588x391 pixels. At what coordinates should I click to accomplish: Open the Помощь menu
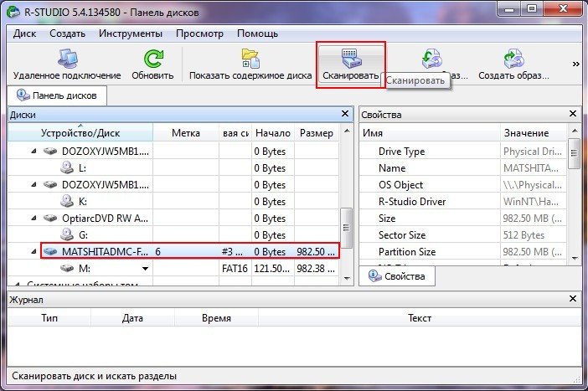(x=257, y=33)
